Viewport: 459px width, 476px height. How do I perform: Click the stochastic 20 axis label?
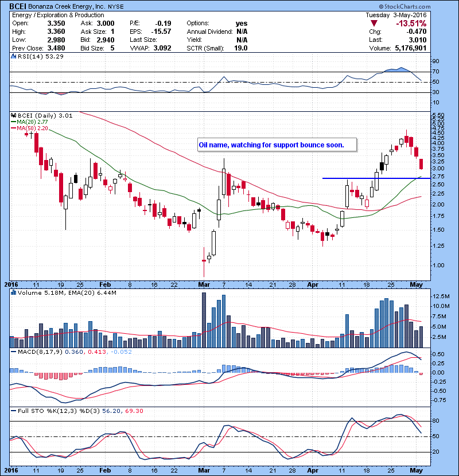[435, 452]
